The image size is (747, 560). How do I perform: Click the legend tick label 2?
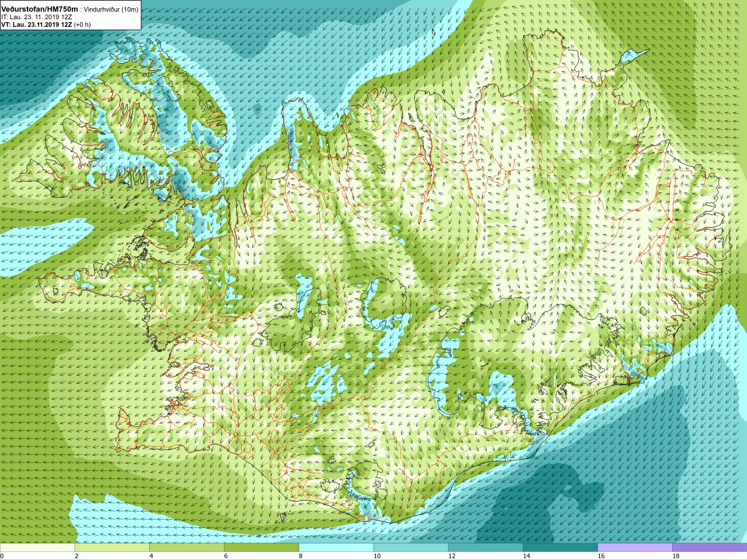(76, 556)
